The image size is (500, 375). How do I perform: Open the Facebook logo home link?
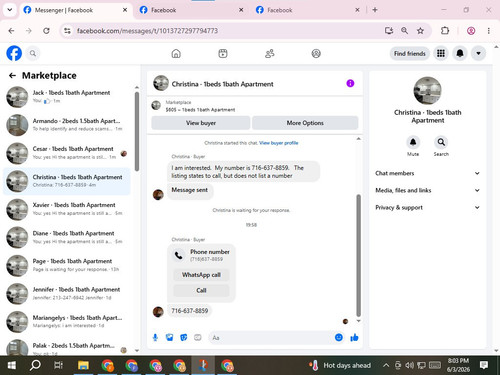tap(14, 53)
